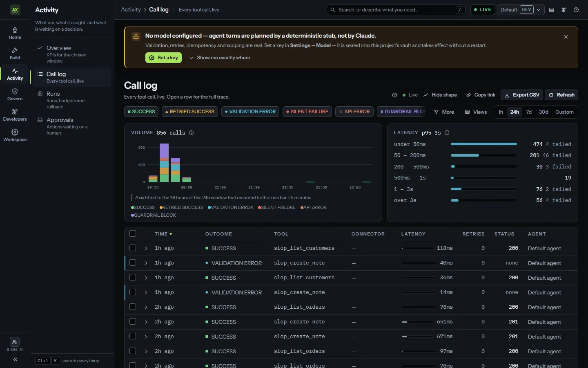Click Activity breadcrumb link
Viewport: 588px width, 368px height.
pos(131,9)
